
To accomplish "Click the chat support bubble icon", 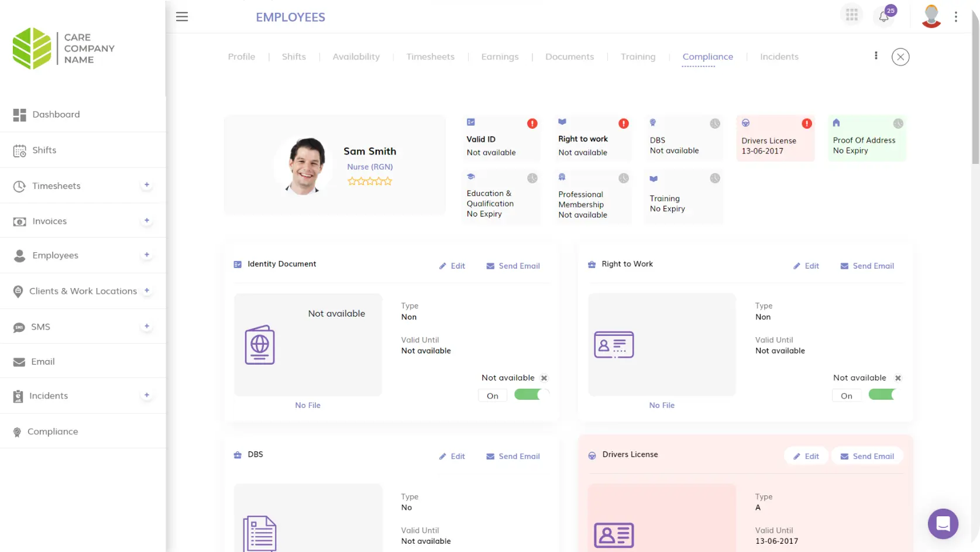I will (943, 523).
